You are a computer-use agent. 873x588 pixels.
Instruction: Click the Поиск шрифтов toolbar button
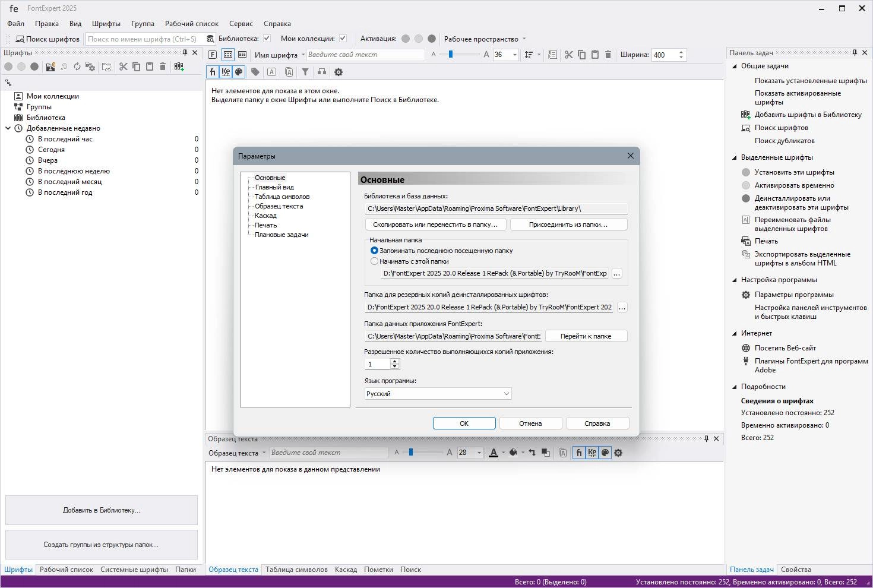47,39
